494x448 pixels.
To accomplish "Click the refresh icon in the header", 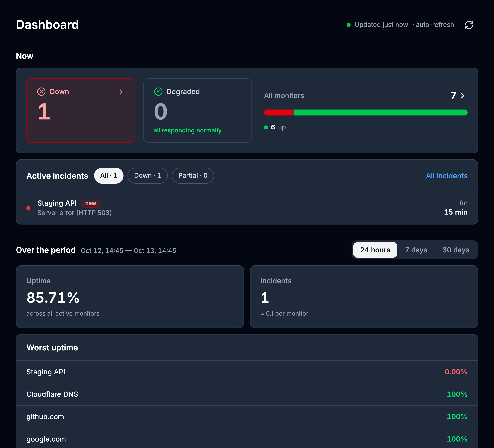I will point(469,25).
